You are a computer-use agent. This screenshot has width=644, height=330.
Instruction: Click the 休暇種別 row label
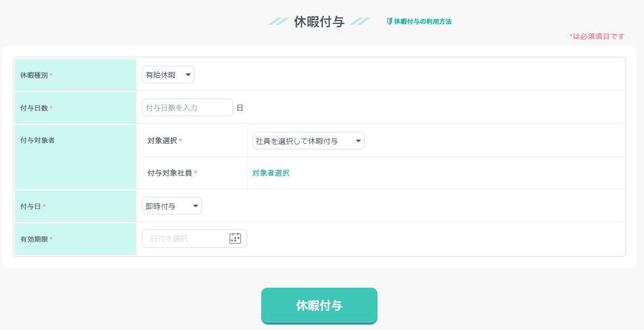click(x=34, y=75)
